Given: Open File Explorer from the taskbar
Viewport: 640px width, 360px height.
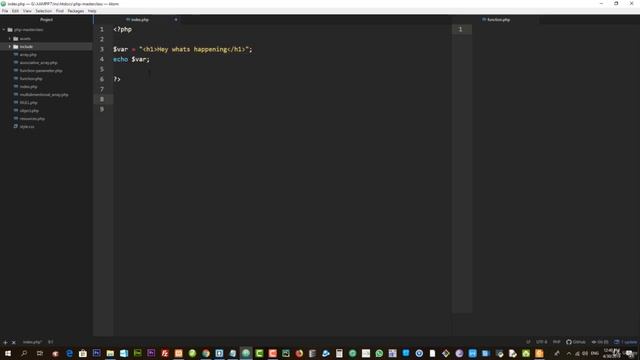Looking at the screenshot, I should [x=110, y=353].
